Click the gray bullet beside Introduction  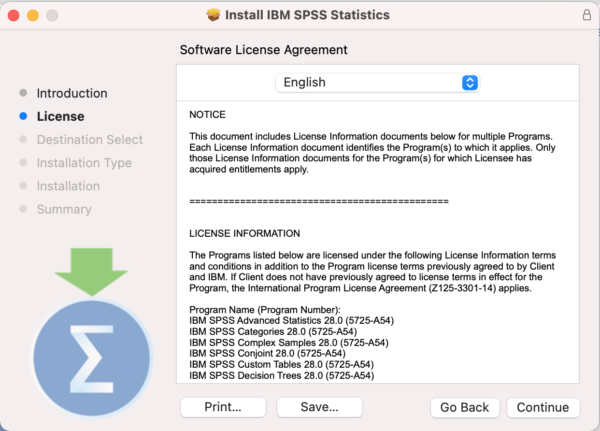click(x=23, y=93)
